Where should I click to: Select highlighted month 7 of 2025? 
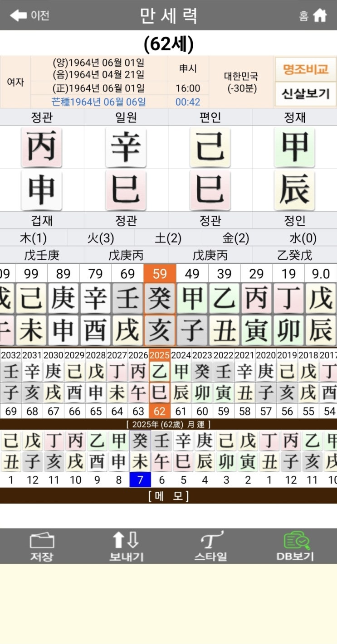(x=140, y=479)
